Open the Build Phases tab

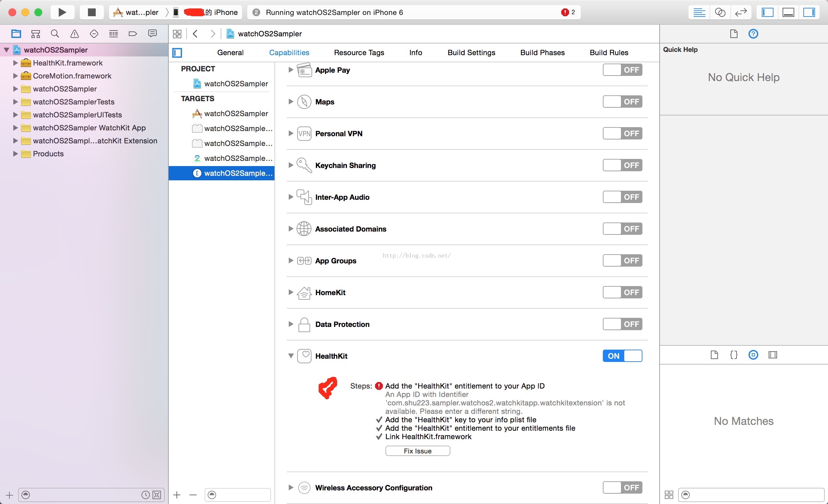(542, 53)
